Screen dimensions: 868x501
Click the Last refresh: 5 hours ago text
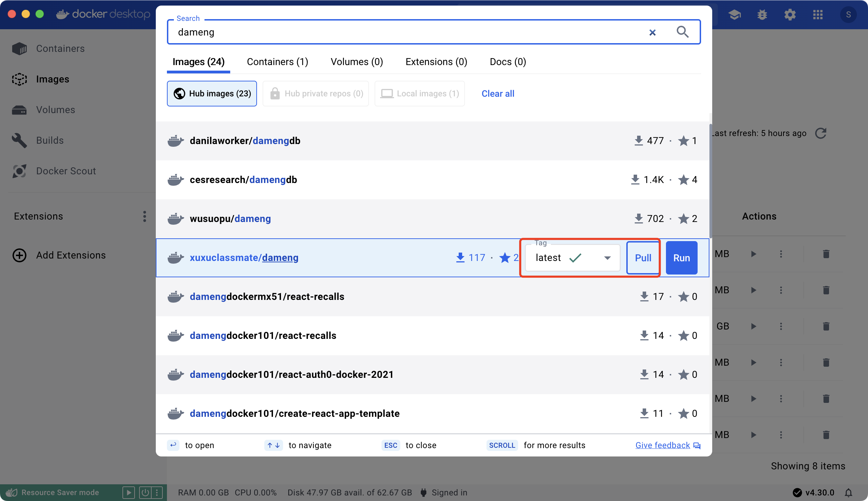(x=759, y=133)
